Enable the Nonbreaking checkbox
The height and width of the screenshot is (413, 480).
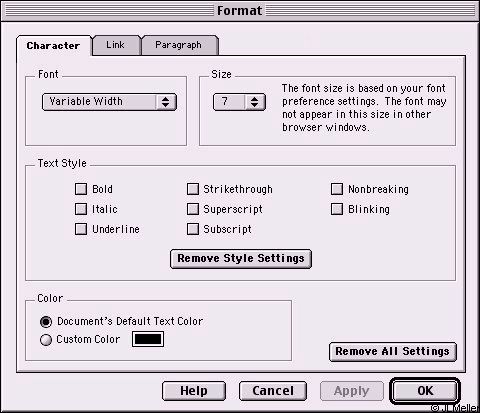click(337, 189)
